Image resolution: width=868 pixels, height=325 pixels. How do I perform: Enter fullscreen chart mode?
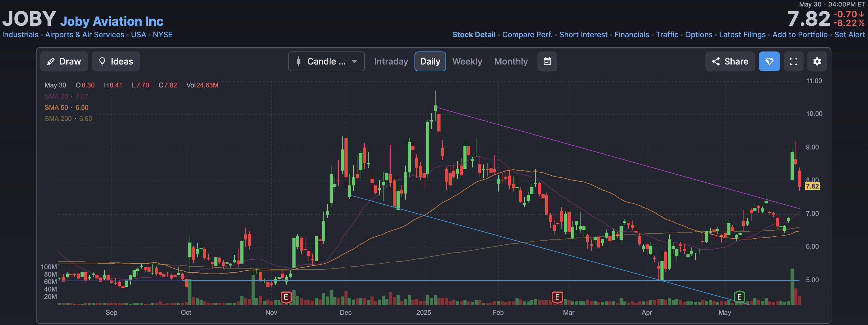tap(794, 61)
